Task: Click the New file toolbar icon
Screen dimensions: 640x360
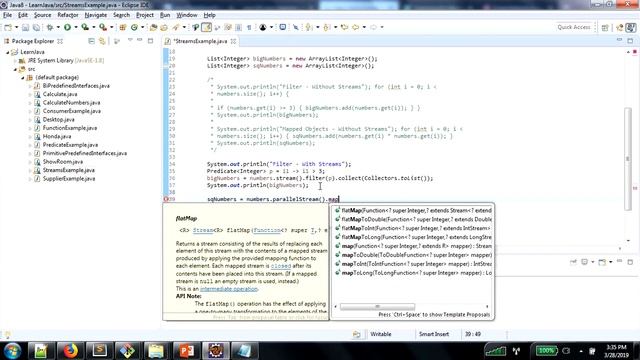Action: coord(8,27)
